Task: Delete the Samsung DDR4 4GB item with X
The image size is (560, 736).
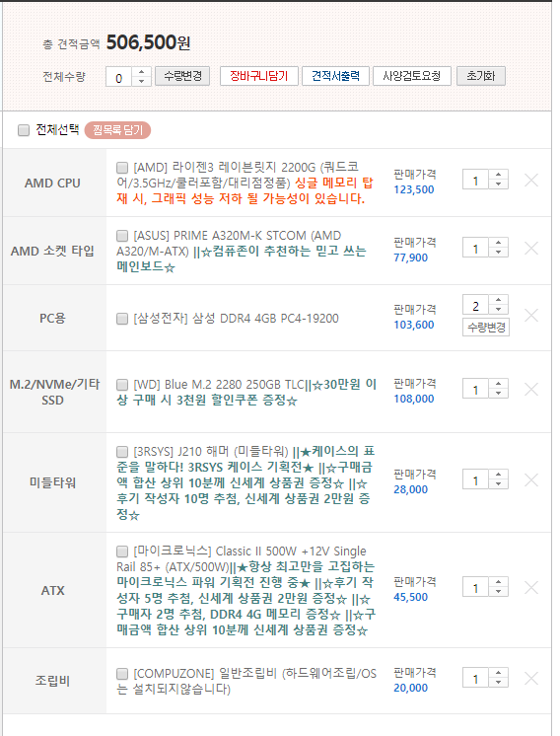Action: click(x=531, y=315)
